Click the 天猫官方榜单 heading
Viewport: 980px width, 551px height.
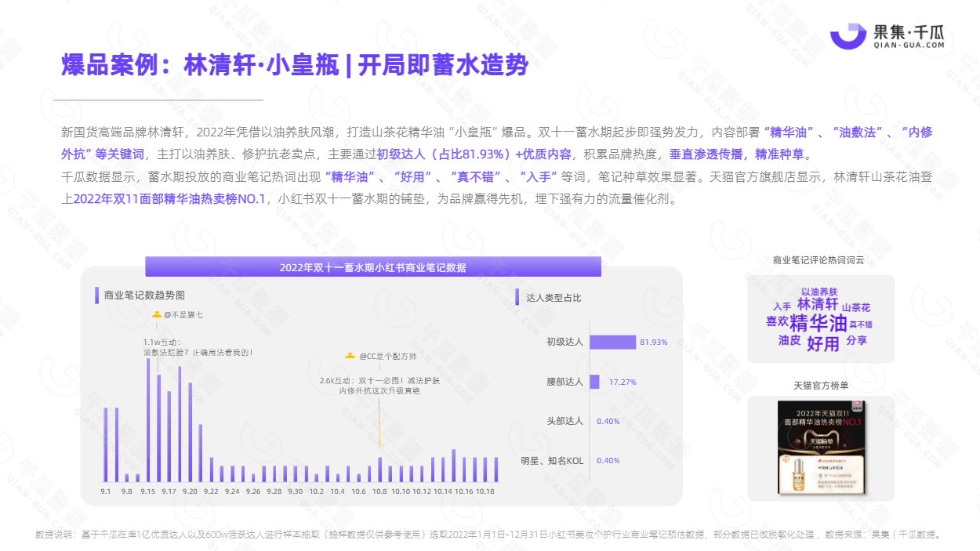(821, 385)
